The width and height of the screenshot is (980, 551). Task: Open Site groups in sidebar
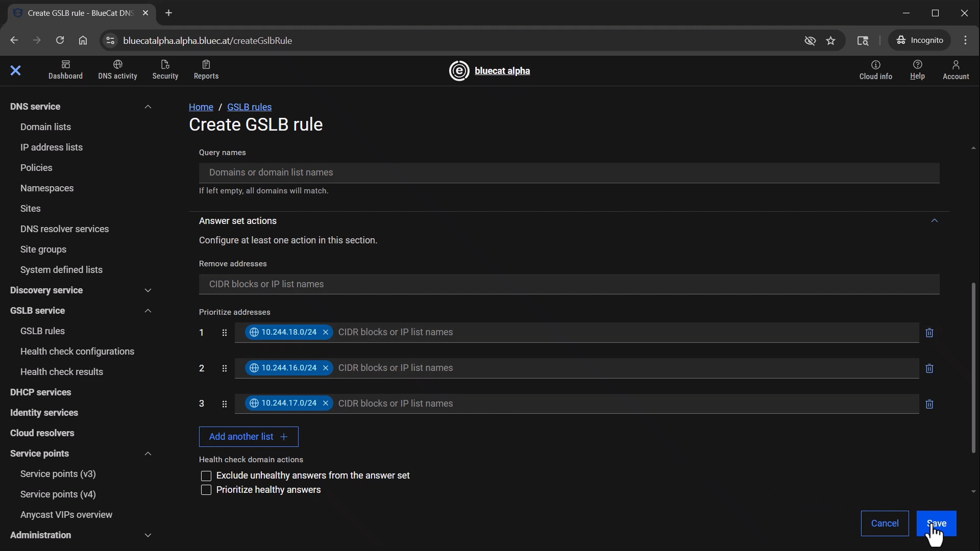point(43,249)
